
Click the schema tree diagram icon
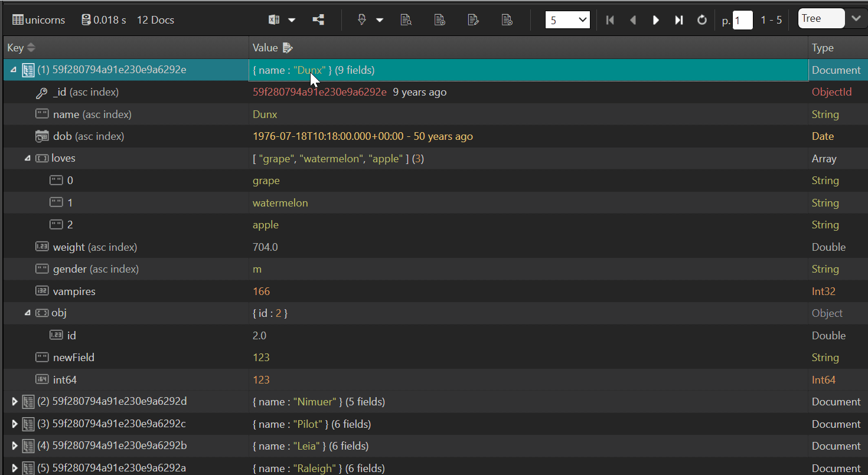318,20
